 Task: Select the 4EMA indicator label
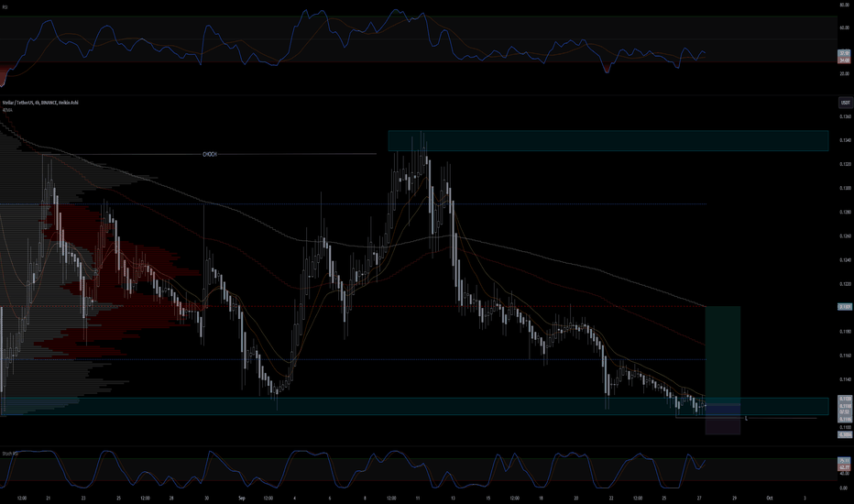(x=7, y=110)
